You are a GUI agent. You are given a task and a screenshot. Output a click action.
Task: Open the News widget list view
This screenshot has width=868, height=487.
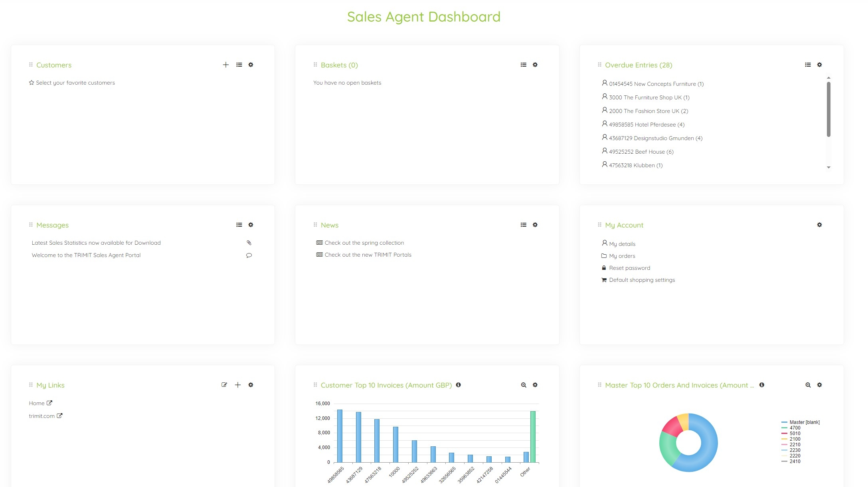pyautogui.click(x=523, y=225)
